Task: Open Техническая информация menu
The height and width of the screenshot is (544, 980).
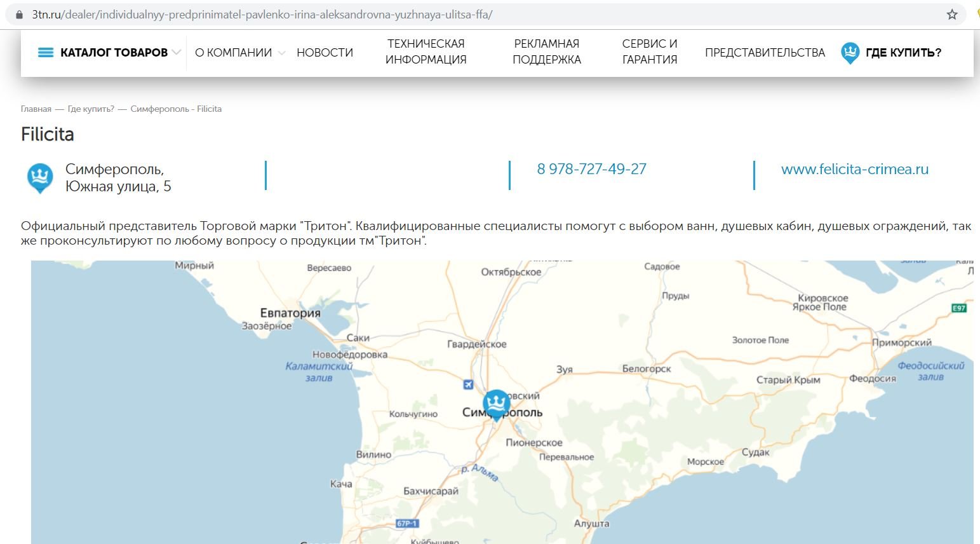Action: coord(426,51)
